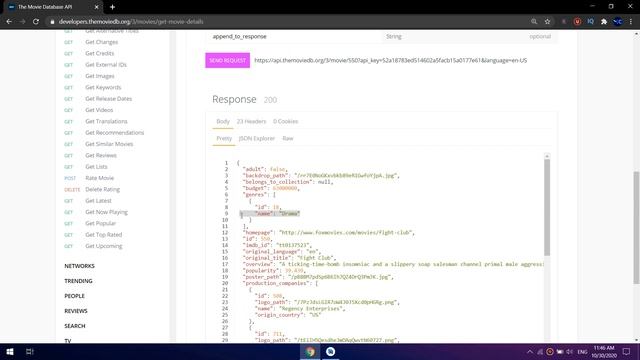Open Get Now Playing link

pos(106,212)
